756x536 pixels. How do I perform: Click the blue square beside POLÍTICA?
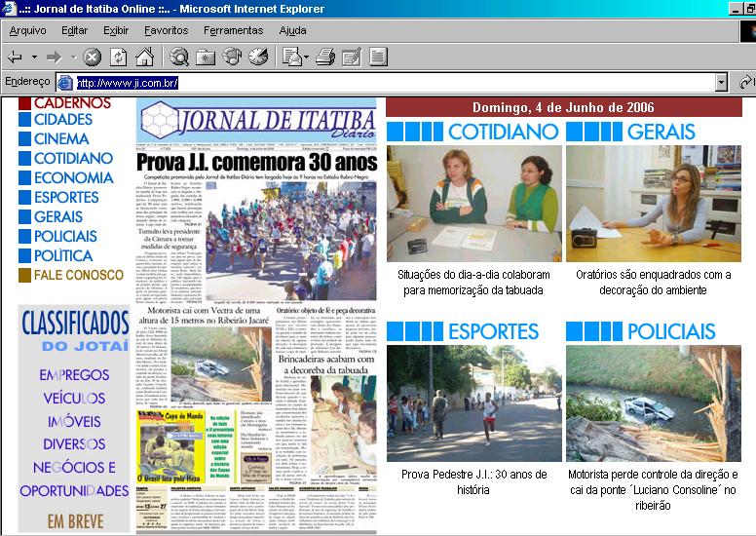pos(24,255)
